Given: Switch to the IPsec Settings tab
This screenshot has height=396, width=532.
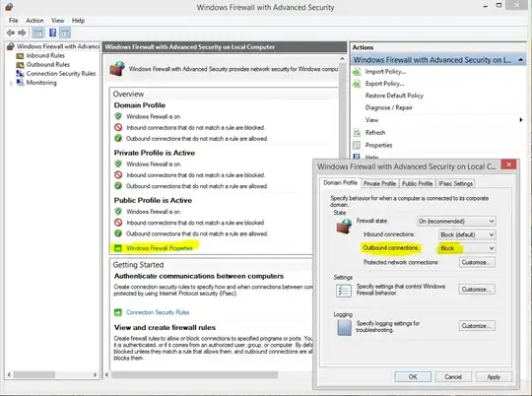Looking at the screenshot, I should (x=456, y=183).
